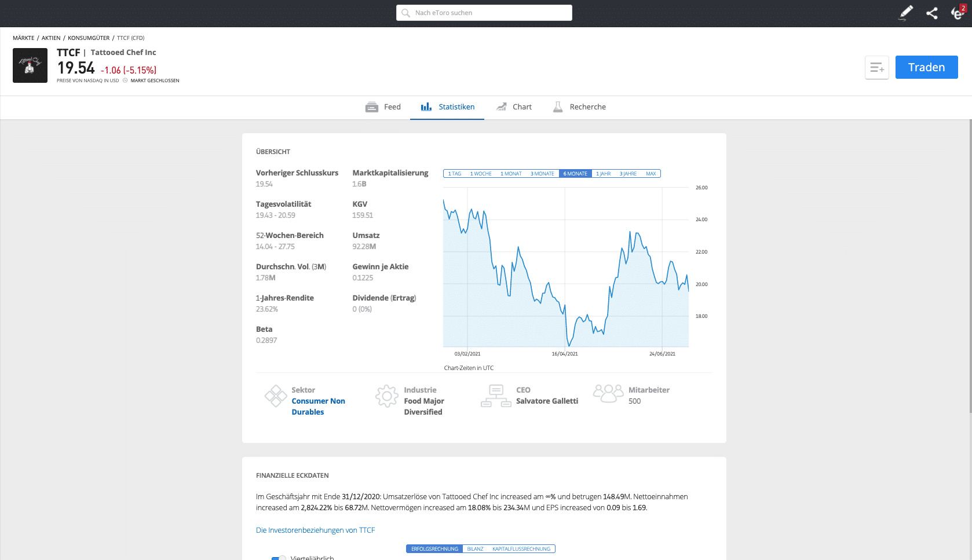The image size is (972, 560).
Task: Select BILANZ financial tab
Action: click(x=475, y=549)
